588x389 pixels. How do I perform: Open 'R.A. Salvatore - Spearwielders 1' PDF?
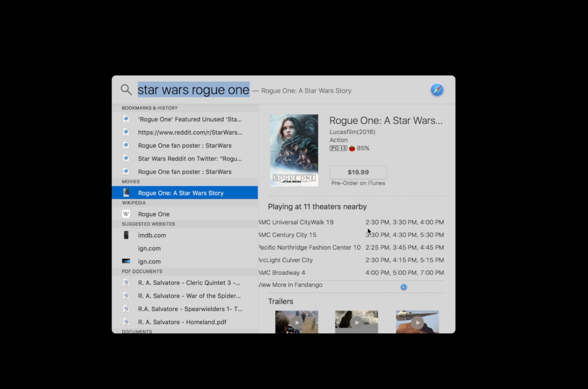185,309
